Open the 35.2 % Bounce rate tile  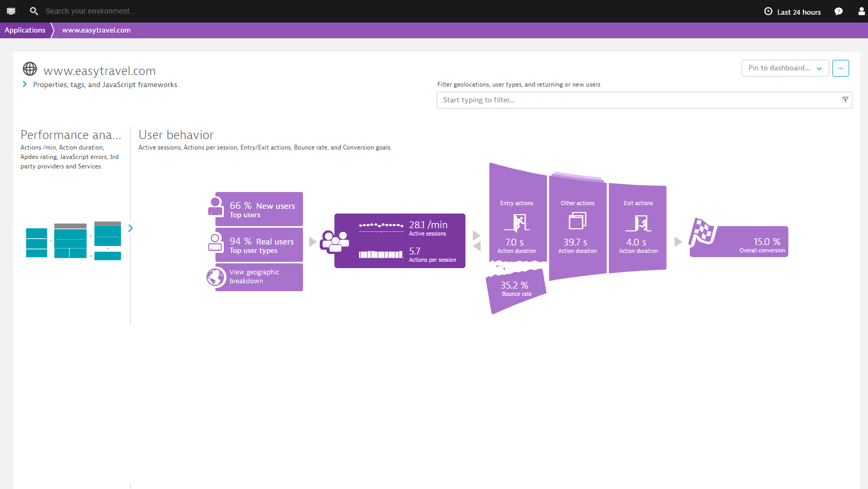tap(516, 290)
